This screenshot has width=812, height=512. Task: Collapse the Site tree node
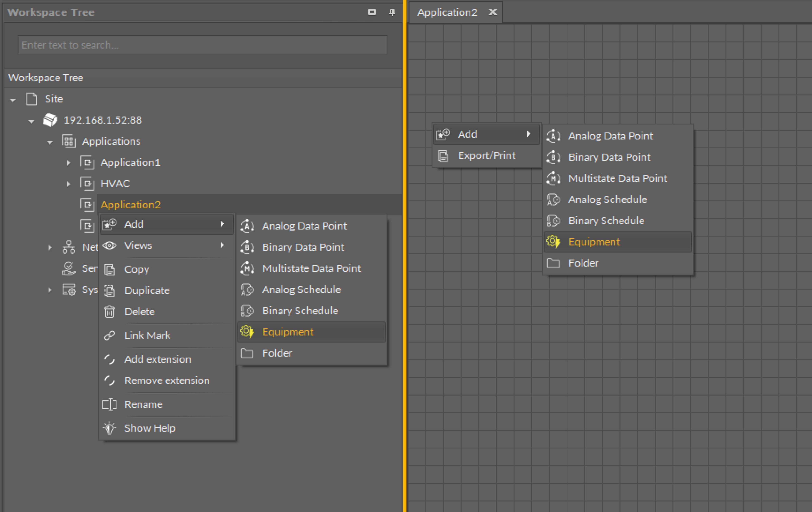tap(13, 100)
